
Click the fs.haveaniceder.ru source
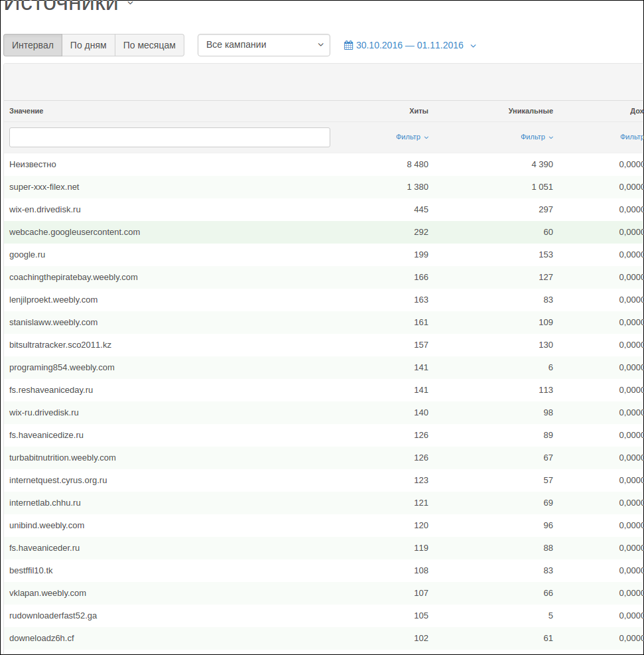click(44, 548)
